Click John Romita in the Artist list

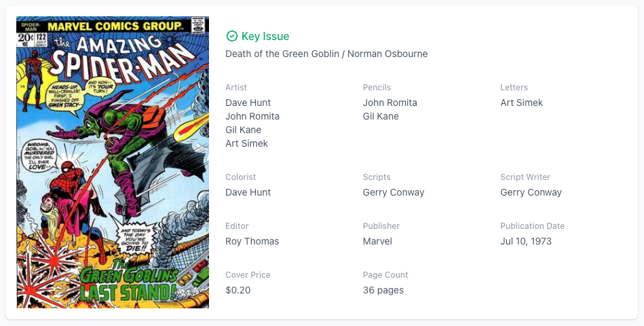pyautogui.click(x=252, y=116)
